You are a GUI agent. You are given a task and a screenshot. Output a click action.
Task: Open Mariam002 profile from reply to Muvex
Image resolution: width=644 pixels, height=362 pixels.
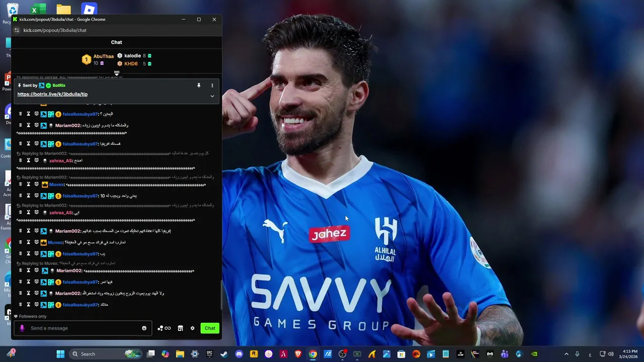pos(69,271)
